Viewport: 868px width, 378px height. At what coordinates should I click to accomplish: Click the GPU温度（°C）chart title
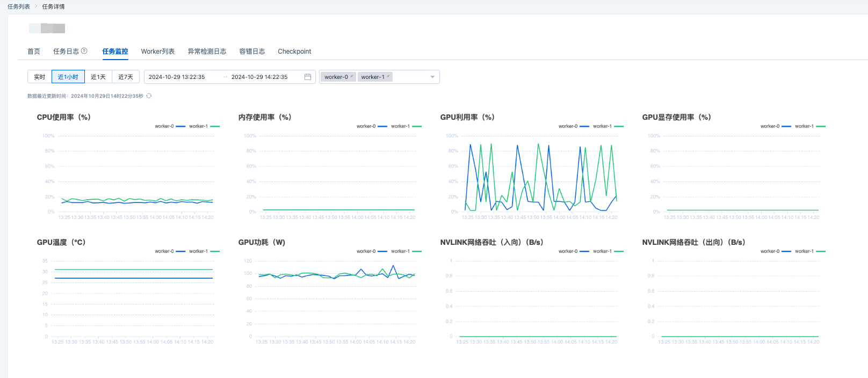[x=61, y=242]
